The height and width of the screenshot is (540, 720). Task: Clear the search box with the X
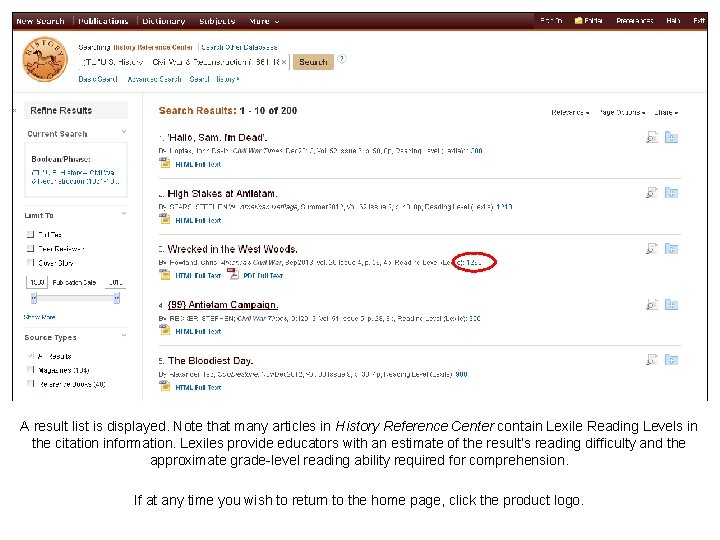284,62
